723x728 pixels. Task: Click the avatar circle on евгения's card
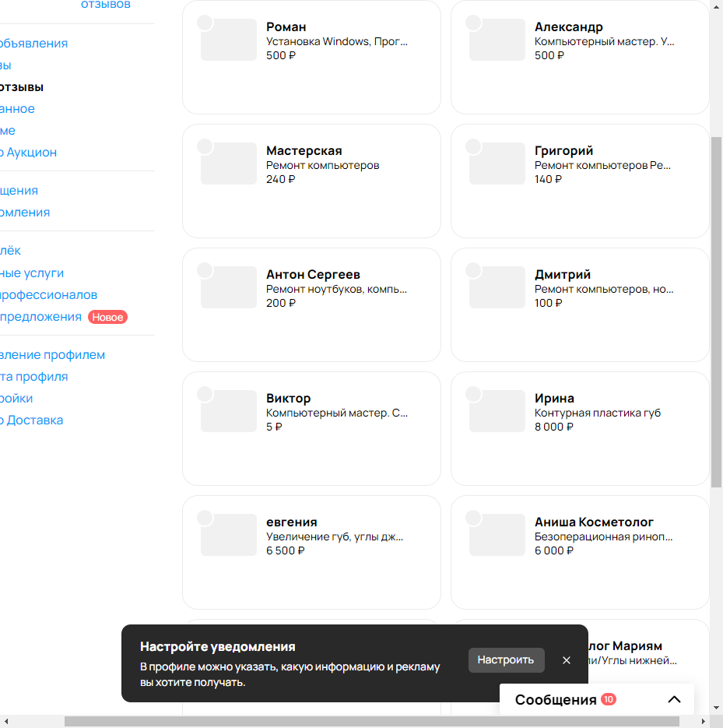[205, 518]
